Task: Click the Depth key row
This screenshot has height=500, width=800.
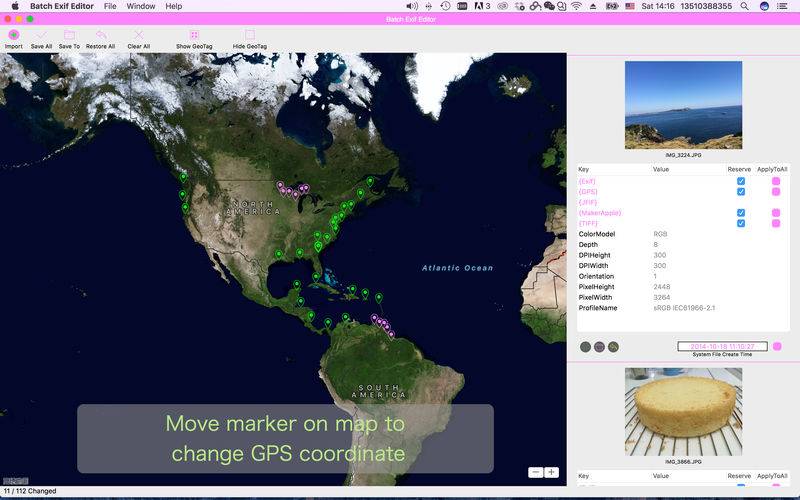Action: [683, 244]
